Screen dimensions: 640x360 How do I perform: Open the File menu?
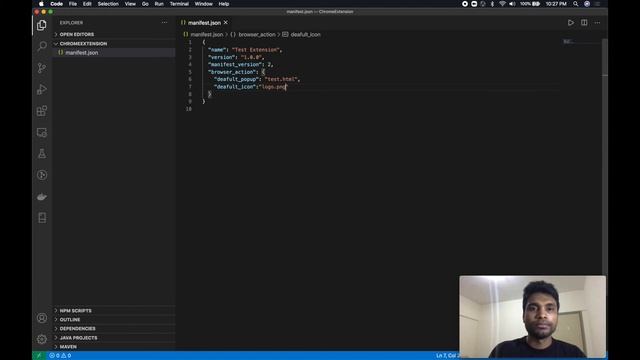(73, 4)
